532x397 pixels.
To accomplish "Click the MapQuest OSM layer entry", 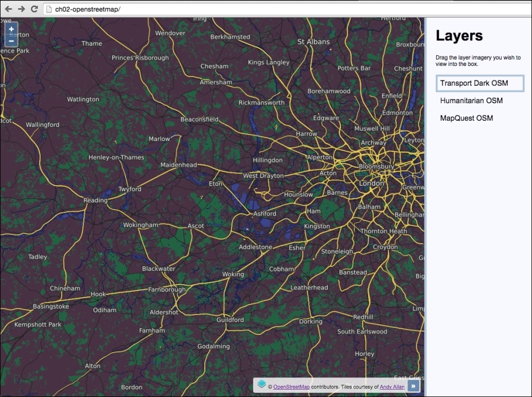I will click(466, 118).
